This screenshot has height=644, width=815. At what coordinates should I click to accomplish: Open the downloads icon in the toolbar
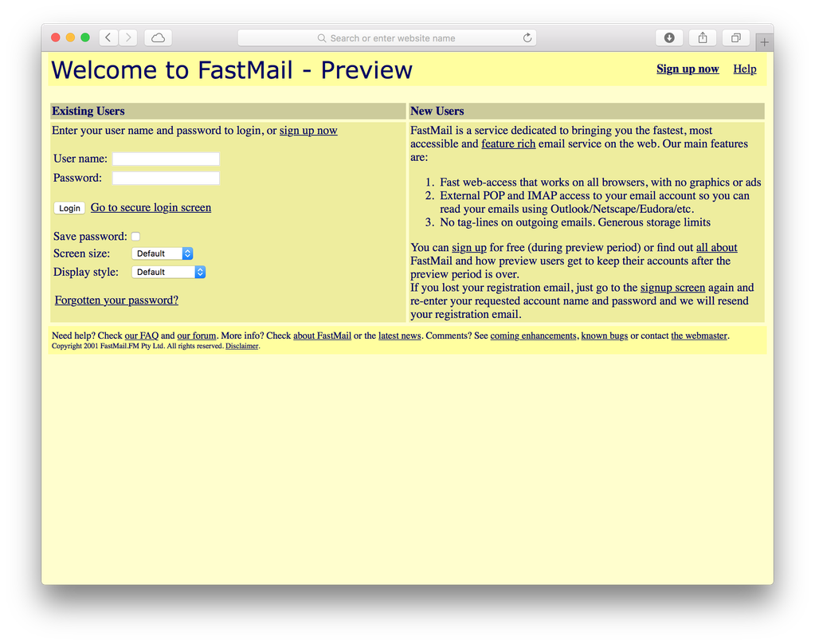coord(668,37)
